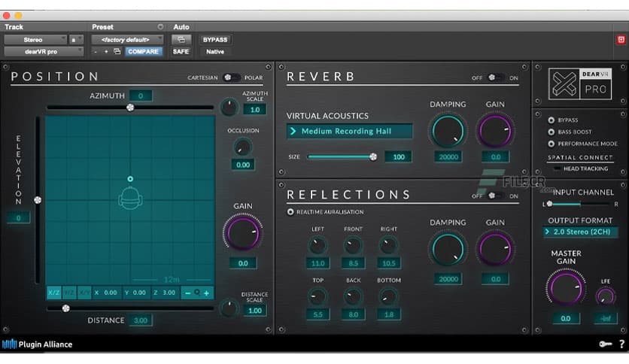Click the BACK reflection knob

coord(353,297)
